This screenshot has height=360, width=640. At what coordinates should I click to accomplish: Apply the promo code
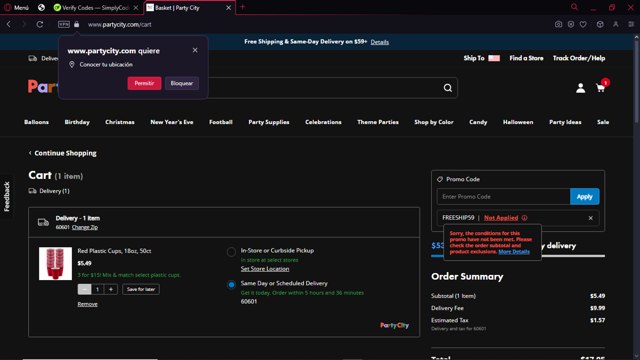[x=584, y=197]
